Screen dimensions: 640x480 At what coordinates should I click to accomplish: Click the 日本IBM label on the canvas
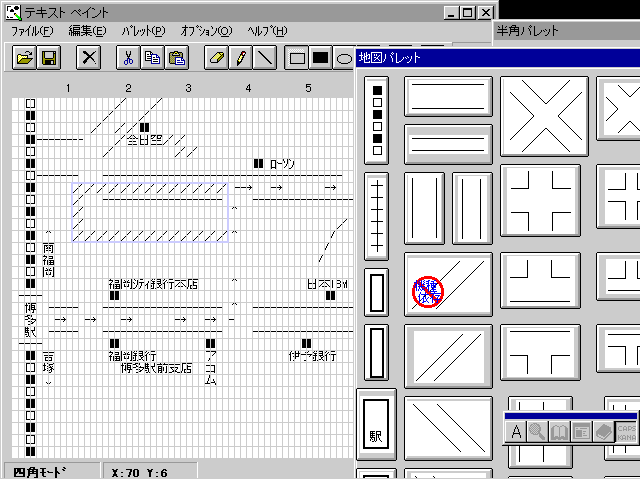[327, 284]
